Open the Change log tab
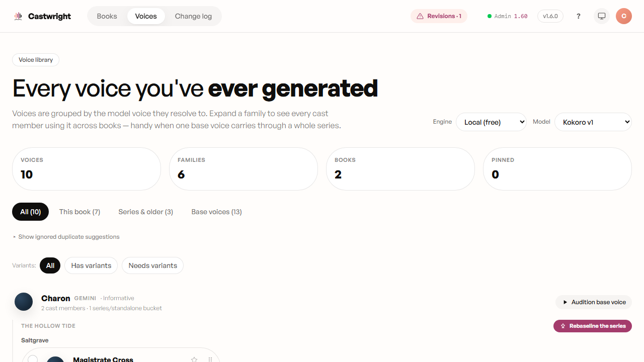644x362 pixels. click(193, 16)
